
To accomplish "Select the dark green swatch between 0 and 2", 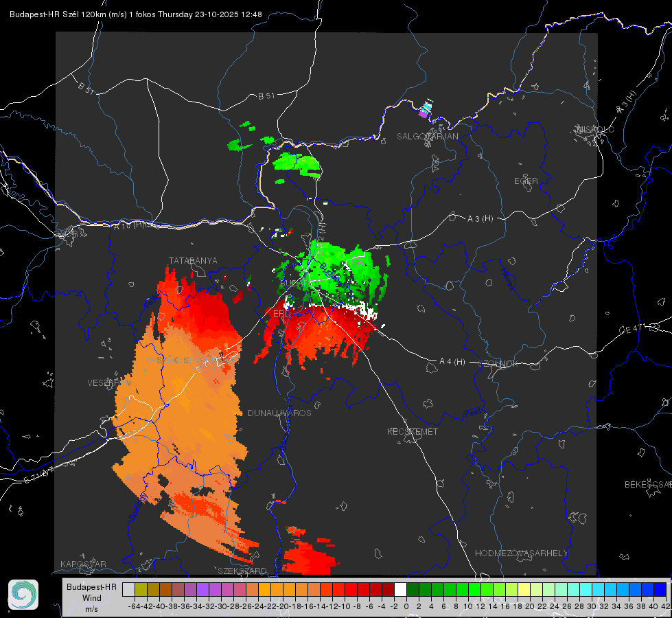I will 413,589.
